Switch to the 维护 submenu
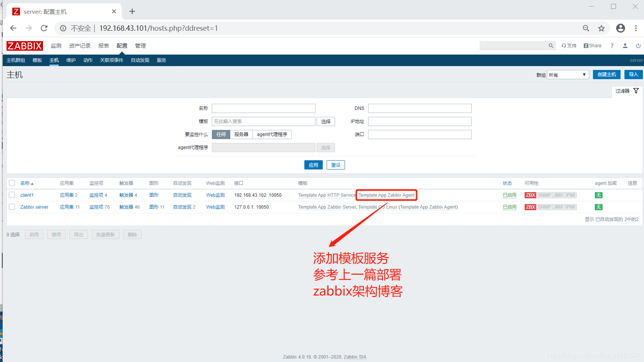 71,60
